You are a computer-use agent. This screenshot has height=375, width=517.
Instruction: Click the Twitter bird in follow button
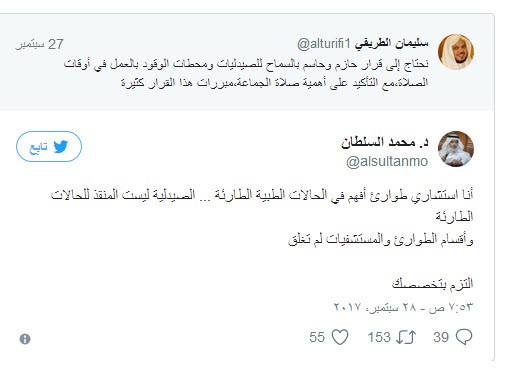pyautogui.click(x=61, y=146)
